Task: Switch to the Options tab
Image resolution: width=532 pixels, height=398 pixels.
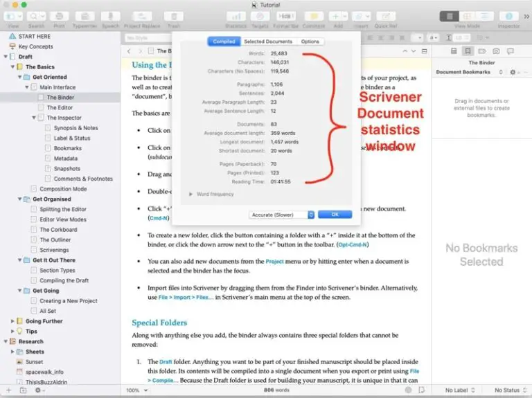Action: click(x=310, y=42)
